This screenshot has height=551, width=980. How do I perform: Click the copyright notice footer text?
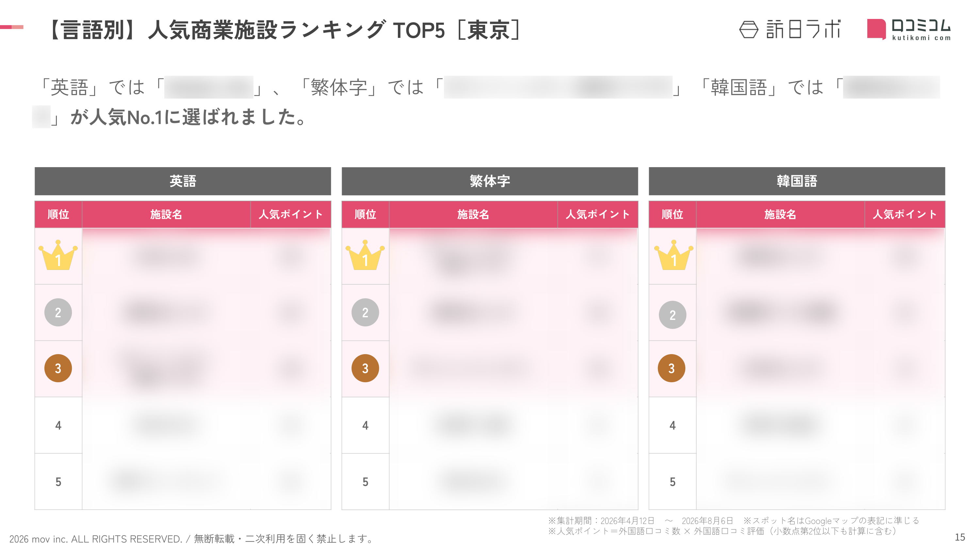coord(191,539)
